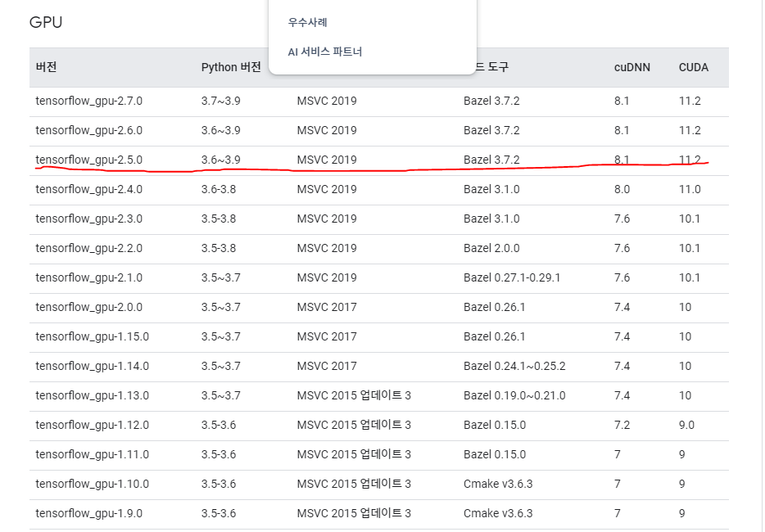This screenshot has height=532, width=765.
Task: Click Bazel 0.15.0 in the 1.12.0 row
Action: click(x=495, y=426)
